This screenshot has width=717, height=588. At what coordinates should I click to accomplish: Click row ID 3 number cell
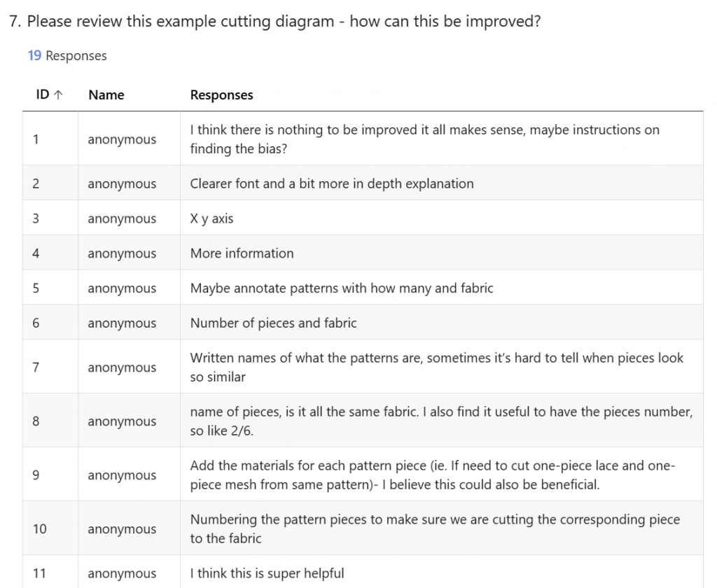pos(36,218)
